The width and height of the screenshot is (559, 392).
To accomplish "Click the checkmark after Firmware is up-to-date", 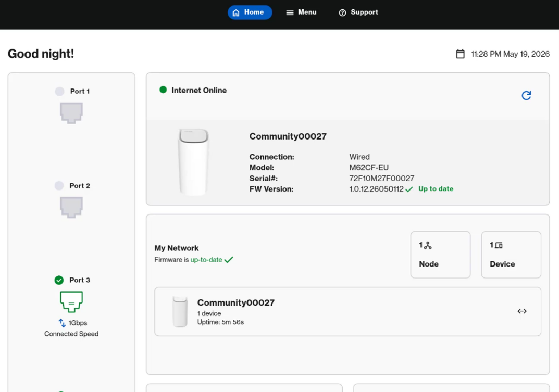I will 229,260.
